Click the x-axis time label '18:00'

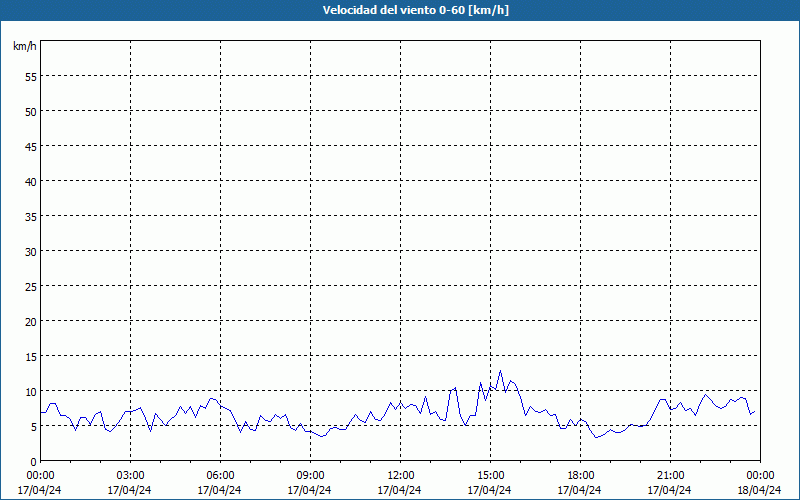click(581, 476)
